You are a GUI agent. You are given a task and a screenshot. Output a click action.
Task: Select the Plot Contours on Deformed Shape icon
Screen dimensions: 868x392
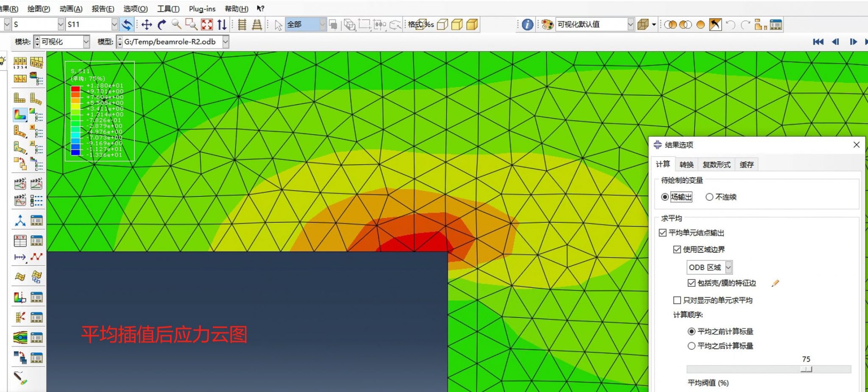pyautogui.click(x=19, y=114)
